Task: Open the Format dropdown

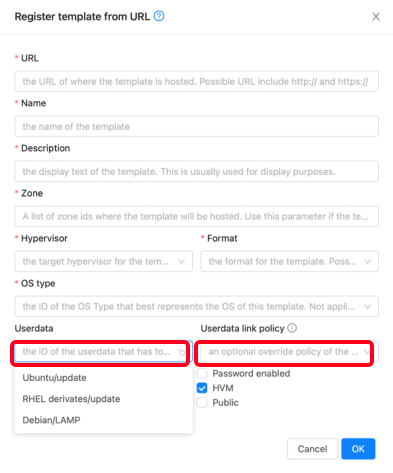Action: 289,261
